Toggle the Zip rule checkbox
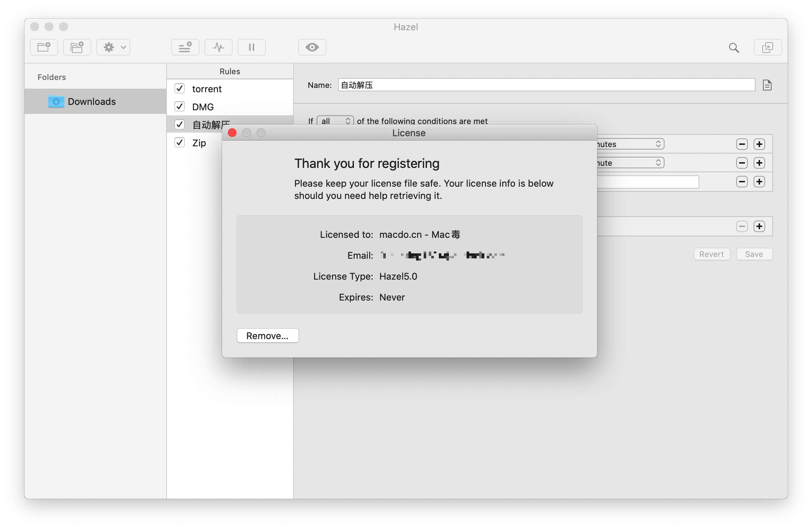Screen dimensions: 812x529 tap(179, 142)
